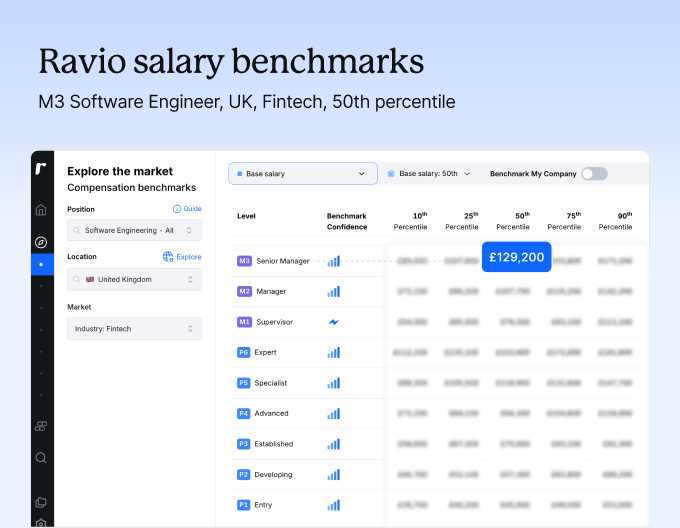Open the United Kingdom location selector
Screen dimensions: 680x528
click(134, 280)
